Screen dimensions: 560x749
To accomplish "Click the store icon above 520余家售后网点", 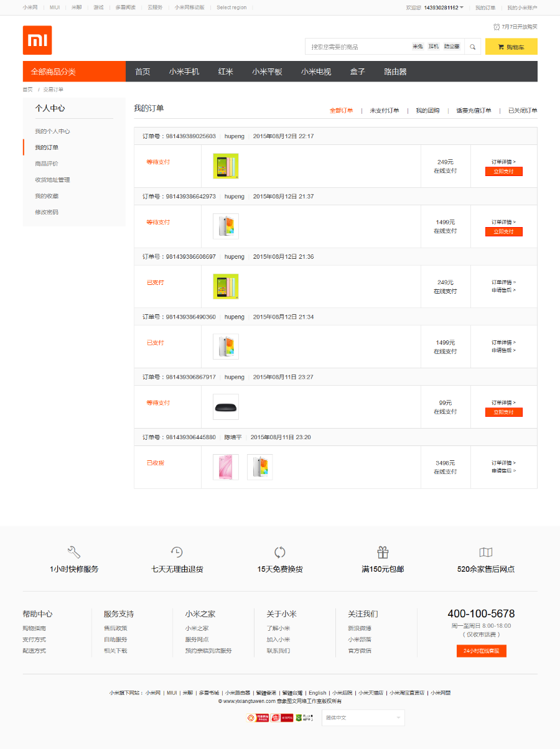I will (486, 551).
